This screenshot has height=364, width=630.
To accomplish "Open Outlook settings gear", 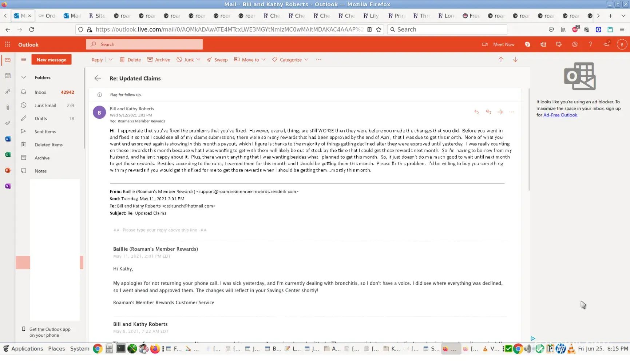I will 575,44.
